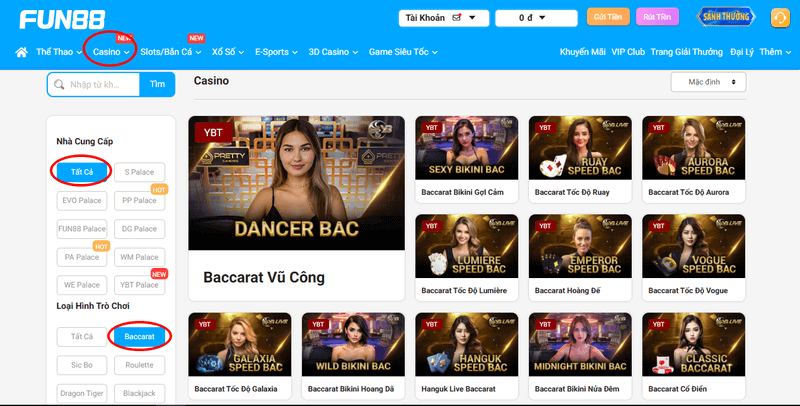
Task: Open the FUN88 logo link
Action: (x=62, y=20)
